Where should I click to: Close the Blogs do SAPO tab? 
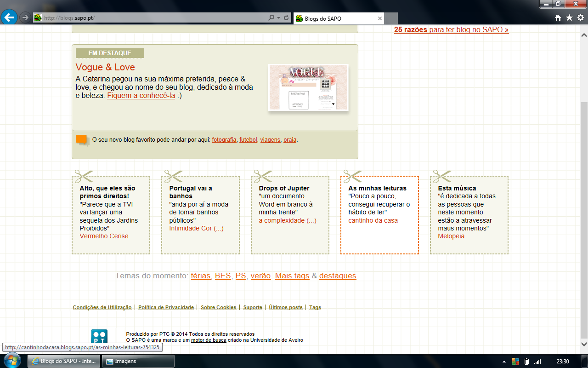[x=380, y=18]
